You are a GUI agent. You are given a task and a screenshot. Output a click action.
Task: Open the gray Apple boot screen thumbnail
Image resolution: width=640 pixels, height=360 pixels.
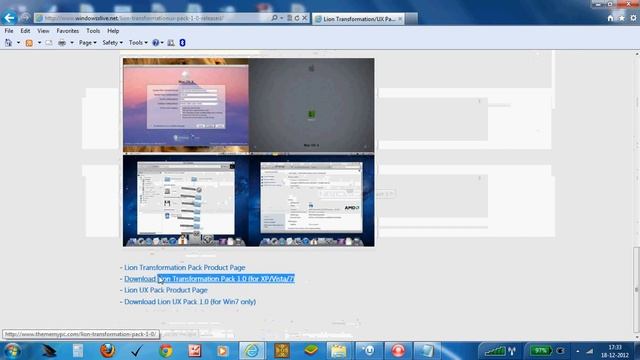coord(311,106)
